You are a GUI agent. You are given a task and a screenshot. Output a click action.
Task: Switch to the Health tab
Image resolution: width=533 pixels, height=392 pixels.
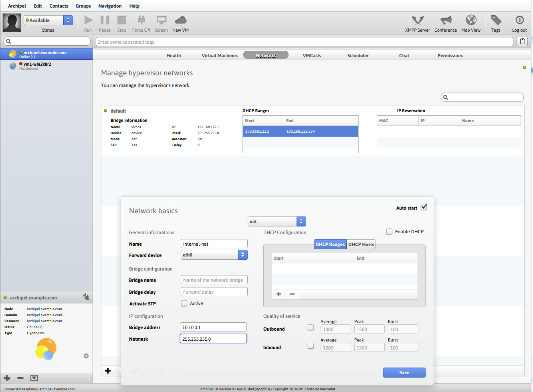click(x=174, y=56)
